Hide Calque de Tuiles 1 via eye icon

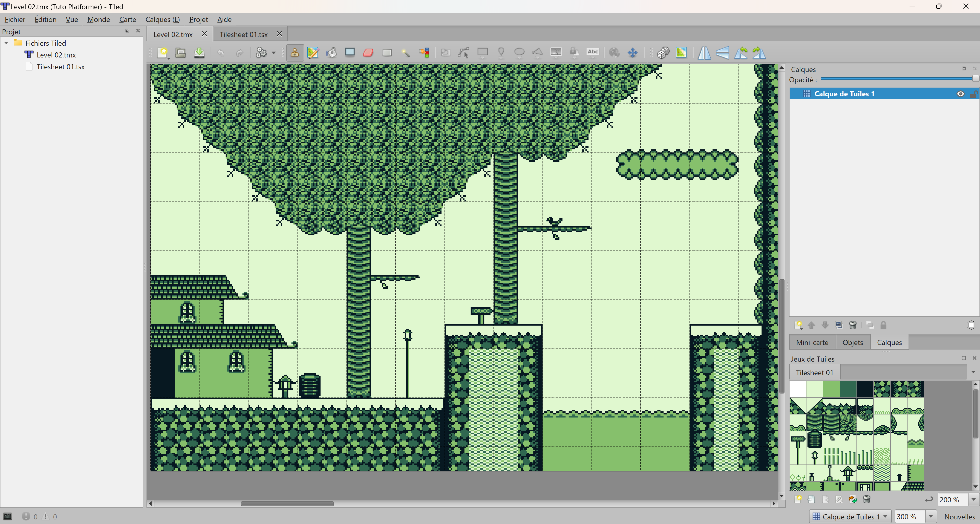coord(960,94)
